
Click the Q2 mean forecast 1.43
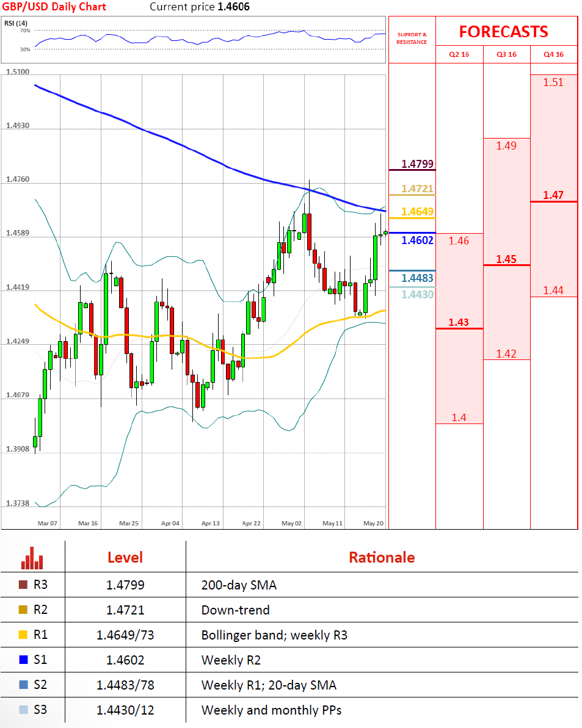click(459, 322)
